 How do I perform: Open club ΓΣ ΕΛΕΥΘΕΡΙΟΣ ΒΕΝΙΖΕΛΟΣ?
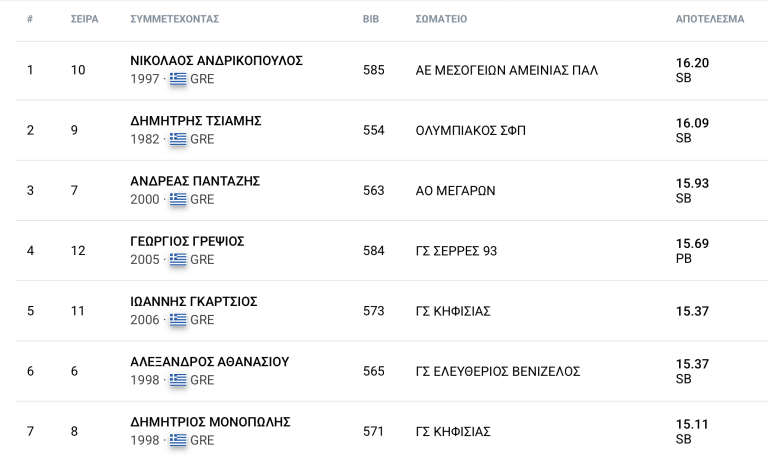click(x=498, y=372)
